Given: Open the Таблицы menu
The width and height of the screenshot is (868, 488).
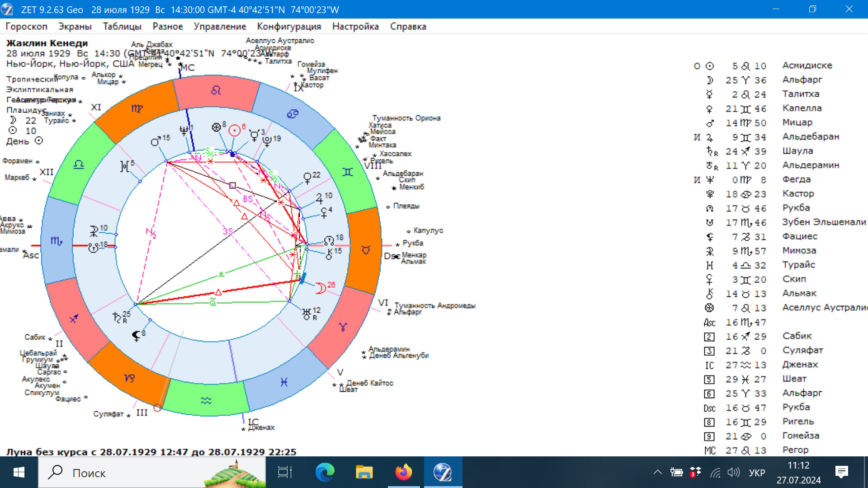Looking at the screenshot, I should click(x=122, y=26).
